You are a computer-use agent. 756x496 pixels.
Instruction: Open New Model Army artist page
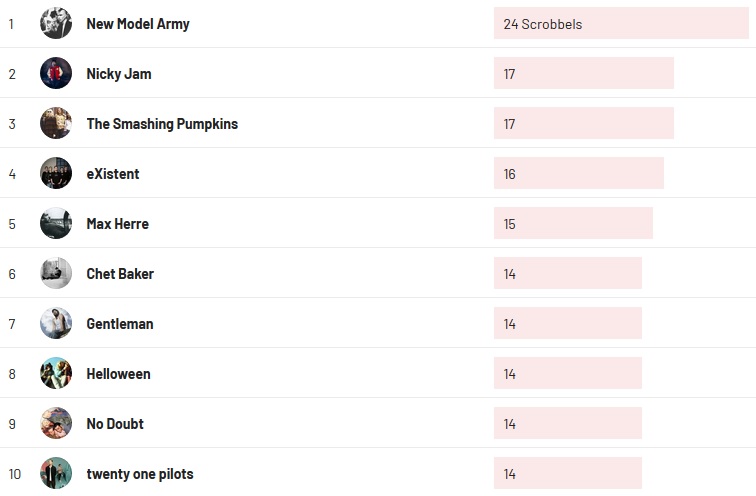(138, 24)
